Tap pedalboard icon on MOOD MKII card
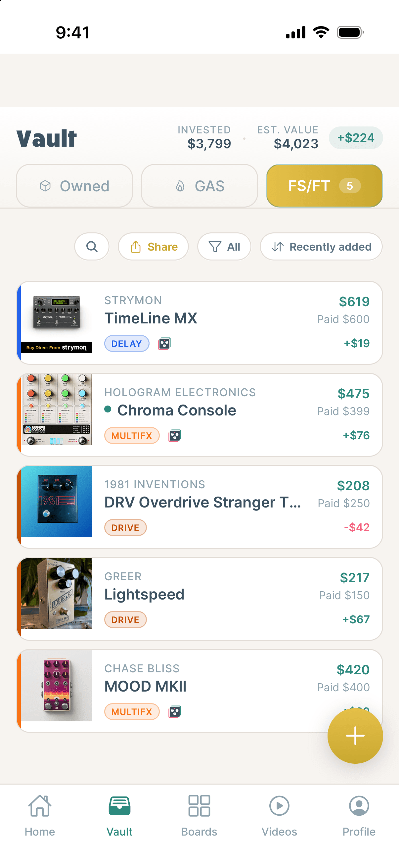The image size is (399, 868). (x=174, y=711)
